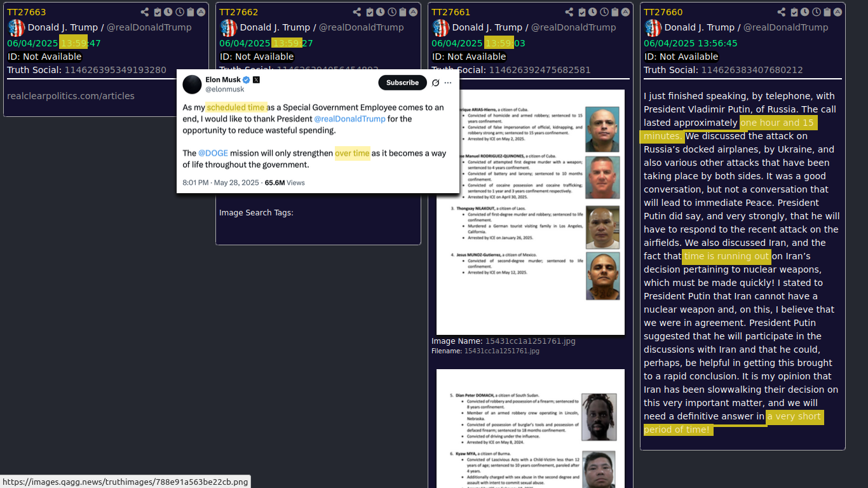
Task: Open the @DOGE mention in the tweet
Action: pos(213,153)
